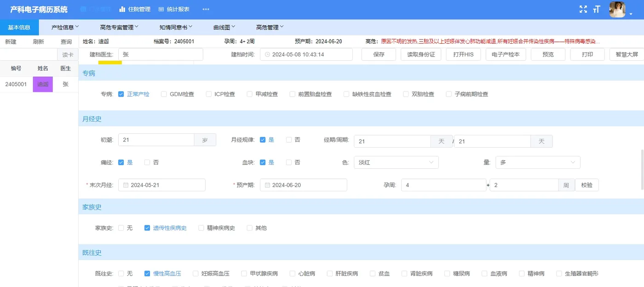
Task: Click the 保存 button
Action: [x=379, y=54]
